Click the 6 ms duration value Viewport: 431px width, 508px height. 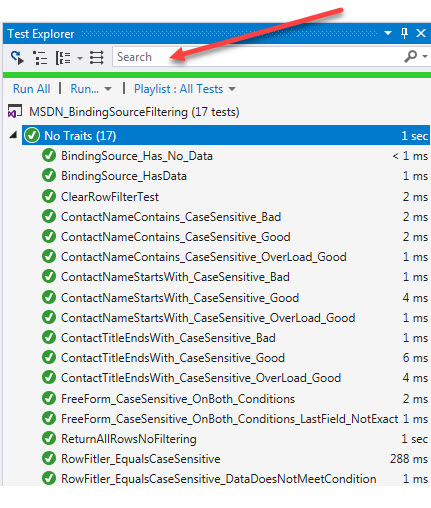pos(415,358)
